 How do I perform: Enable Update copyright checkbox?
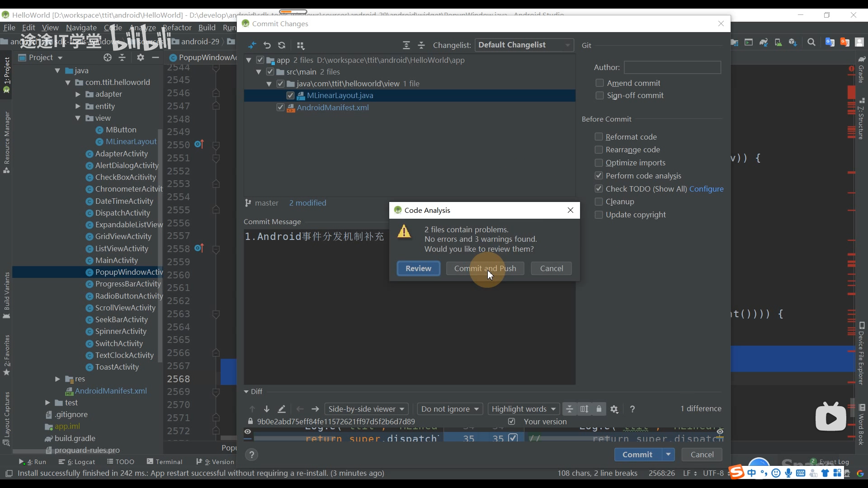click(599, 215)
